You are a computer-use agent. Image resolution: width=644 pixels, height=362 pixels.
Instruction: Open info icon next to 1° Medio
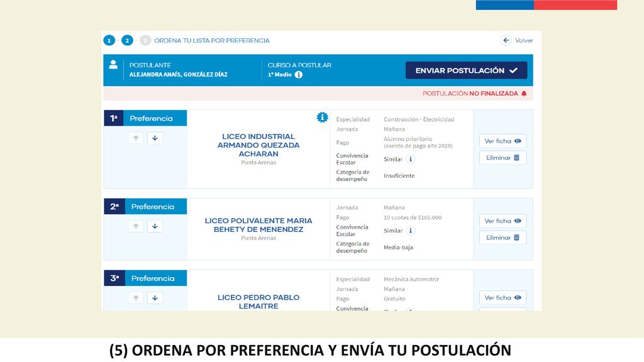[299, 75]
